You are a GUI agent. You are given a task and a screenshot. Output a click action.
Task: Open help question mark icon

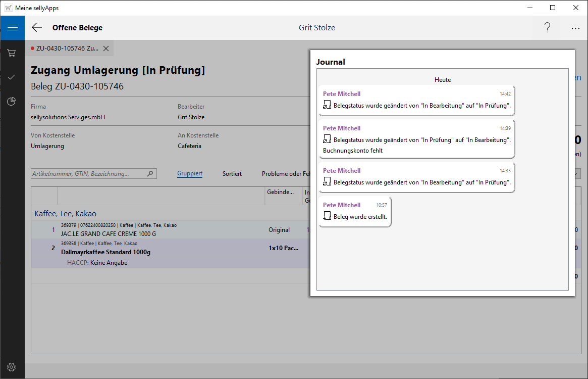[x=547, y=28]
